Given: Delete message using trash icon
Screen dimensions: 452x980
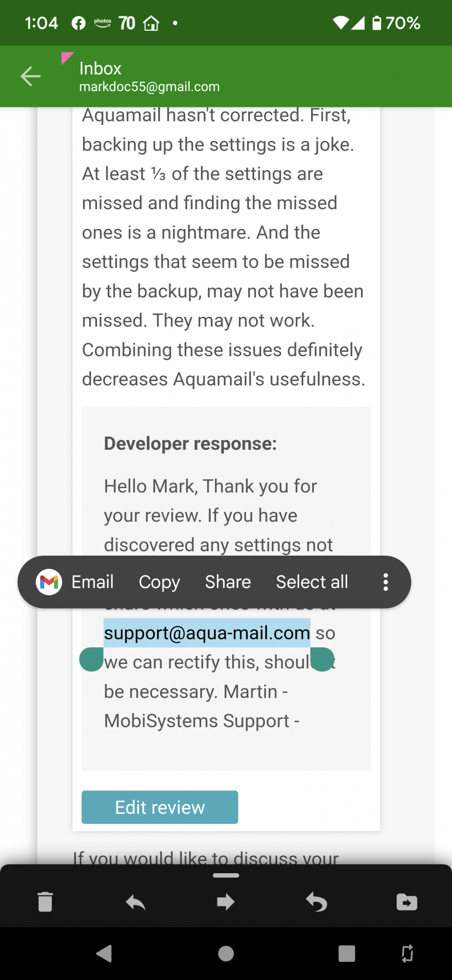Looking at the screenshot, I should (45, 902).
